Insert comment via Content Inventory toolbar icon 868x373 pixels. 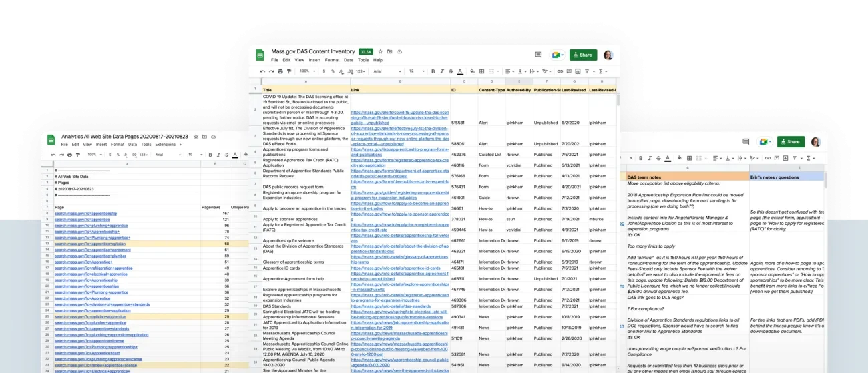569,71
